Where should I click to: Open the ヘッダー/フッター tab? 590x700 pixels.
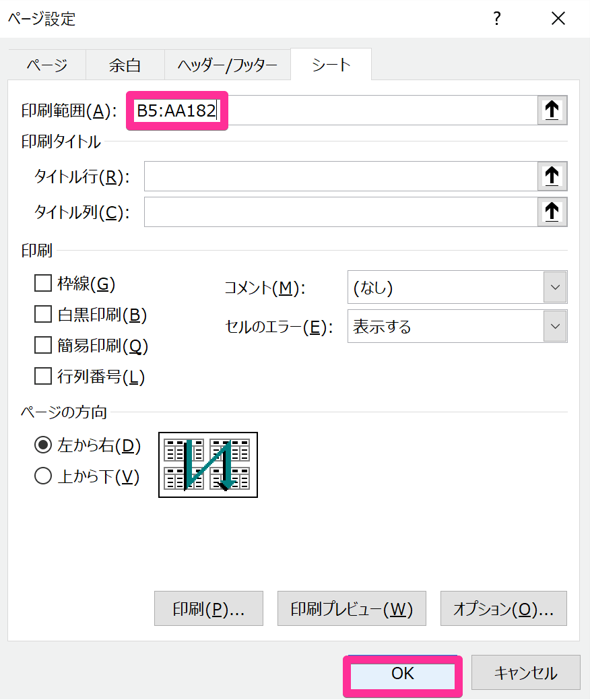pos(227,65)
